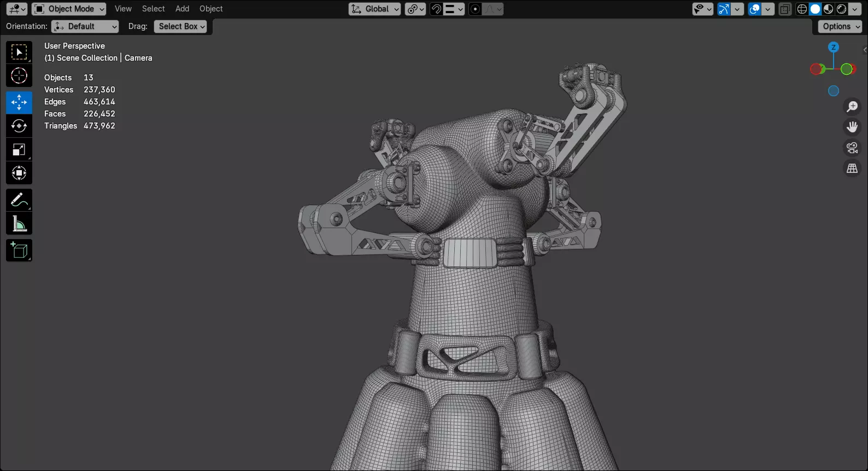
Task: Open the Global transform orientation dropdown
Action: (x=374, y=9)
